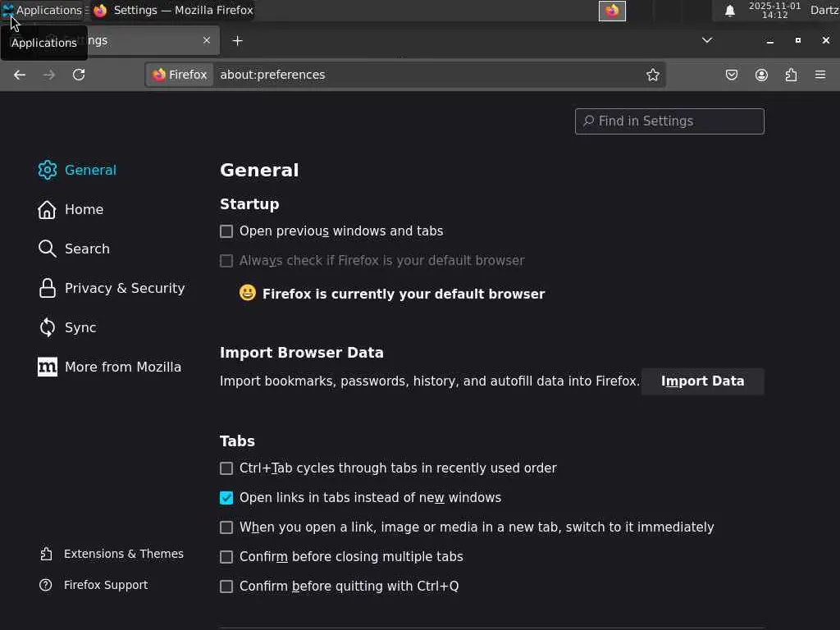Click the Reload page icon
The width and height of the screenshot is (840, 630).
pos(79,75)
